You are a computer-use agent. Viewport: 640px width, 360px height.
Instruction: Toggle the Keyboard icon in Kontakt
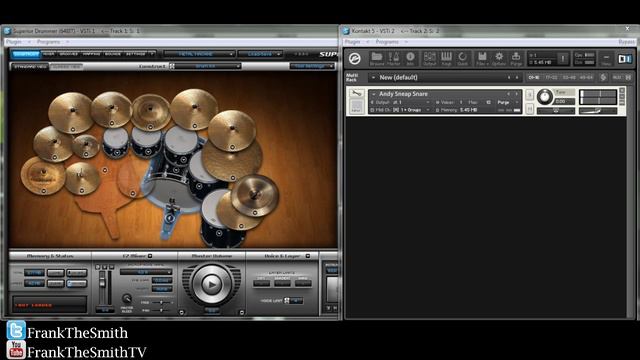446,58
